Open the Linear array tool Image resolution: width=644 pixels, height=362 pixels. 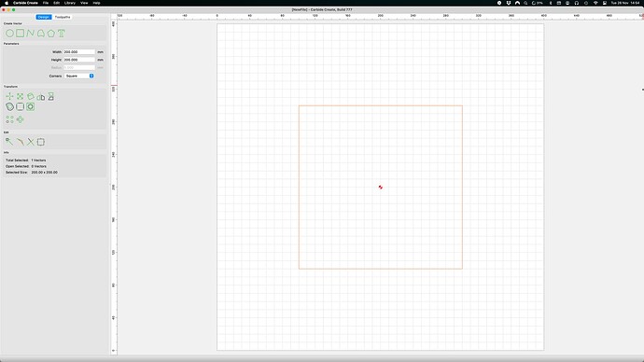point(10,119)
